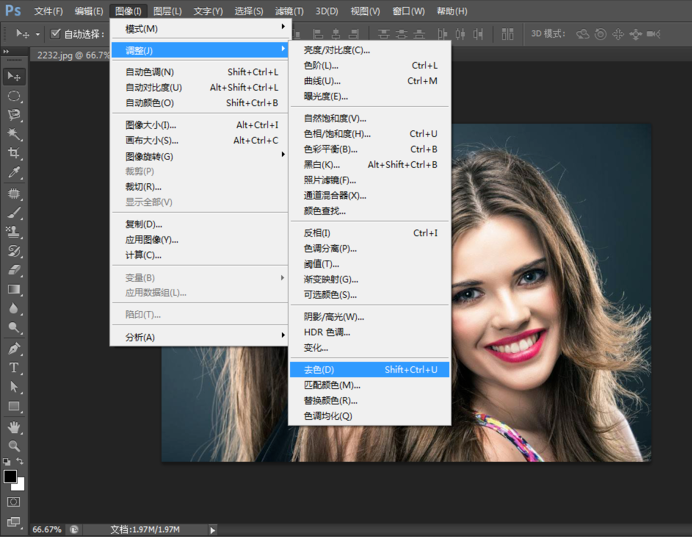The height and width of the screenshot is (537, 692).
Task: Open 图像大小(I)... dialog
Action: click(151, 125)
